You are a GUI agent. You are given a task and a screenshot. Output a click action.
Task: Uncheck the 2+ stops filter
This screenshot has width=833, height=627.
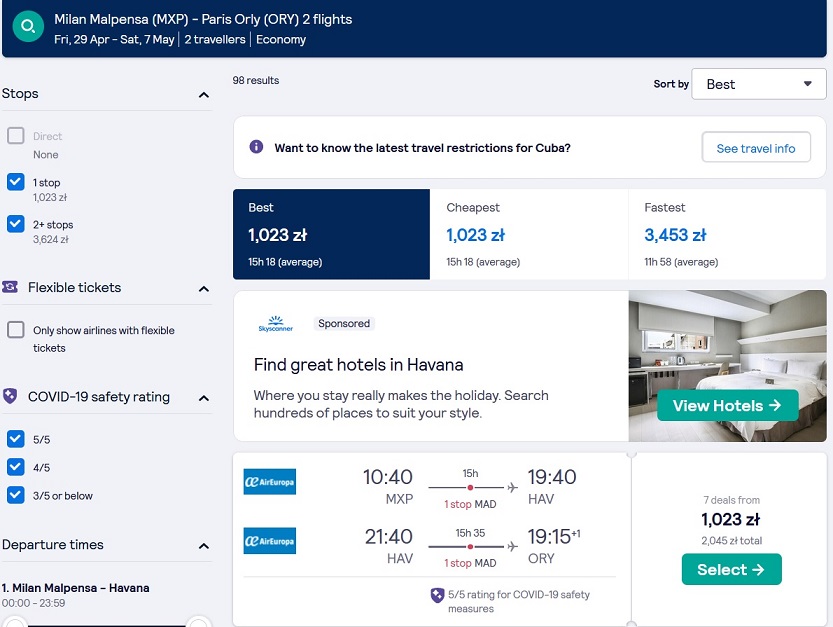pyautogui.click(x=15, y=224)
